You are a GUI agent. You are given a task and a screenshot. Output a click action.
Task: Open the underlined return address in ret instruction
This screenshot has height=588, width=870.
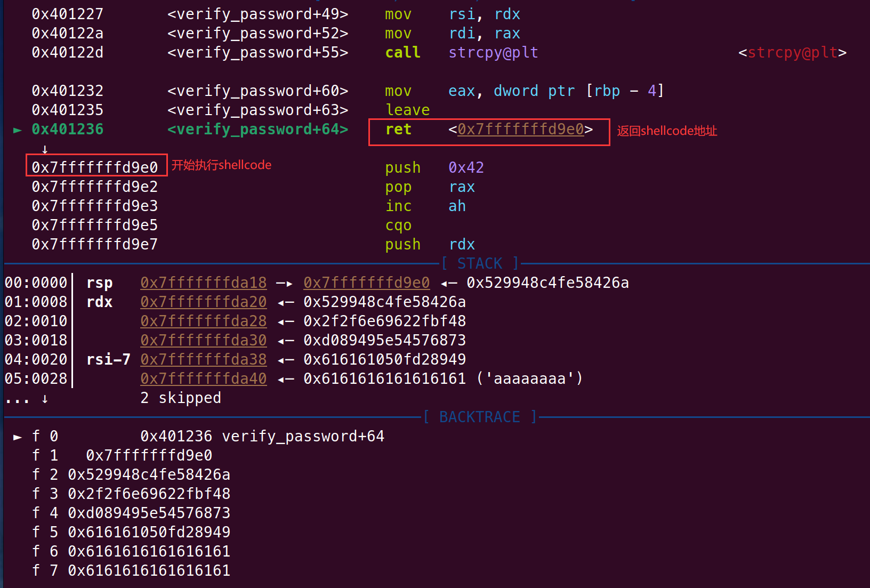coord(520,130)
